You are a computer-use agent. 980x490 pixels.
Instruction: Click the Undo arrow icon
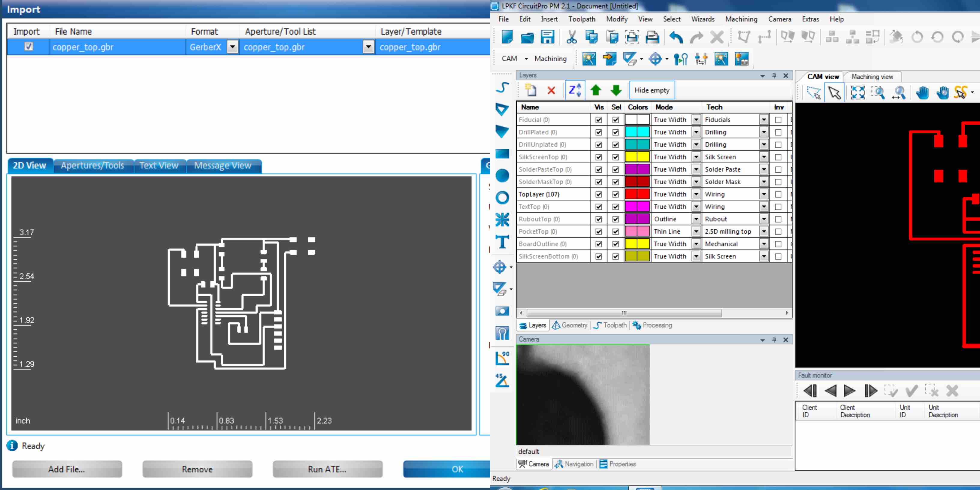[676, 37]
